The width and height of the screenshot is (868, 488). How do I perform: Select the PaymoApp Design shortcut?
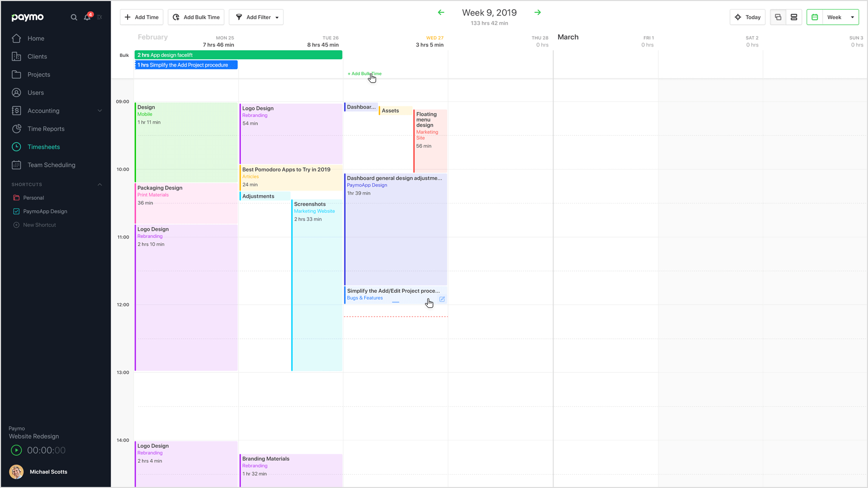pyautogui.click(x=45, y=211)
